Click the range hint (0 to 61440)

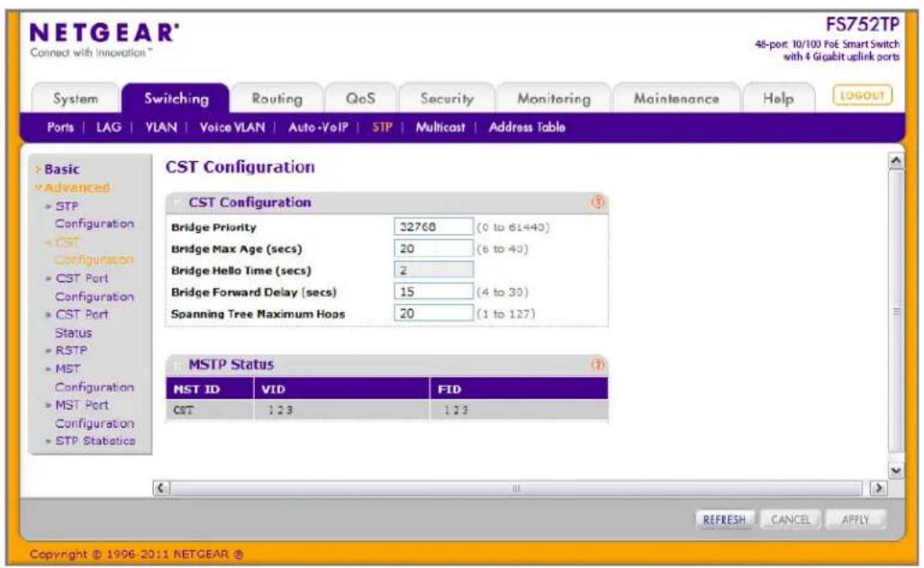click(x=513, y=228)
